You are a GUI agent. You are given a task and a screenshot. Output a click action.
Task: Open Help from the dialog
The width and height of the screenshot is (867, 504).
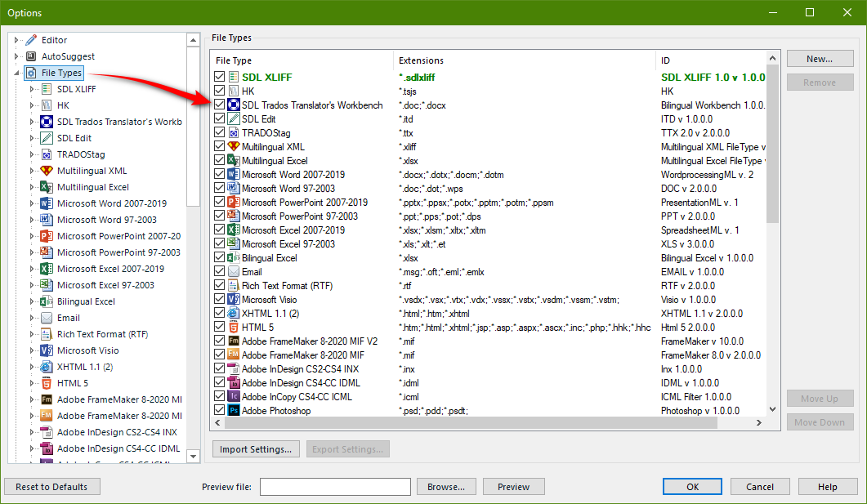[827, 487]
